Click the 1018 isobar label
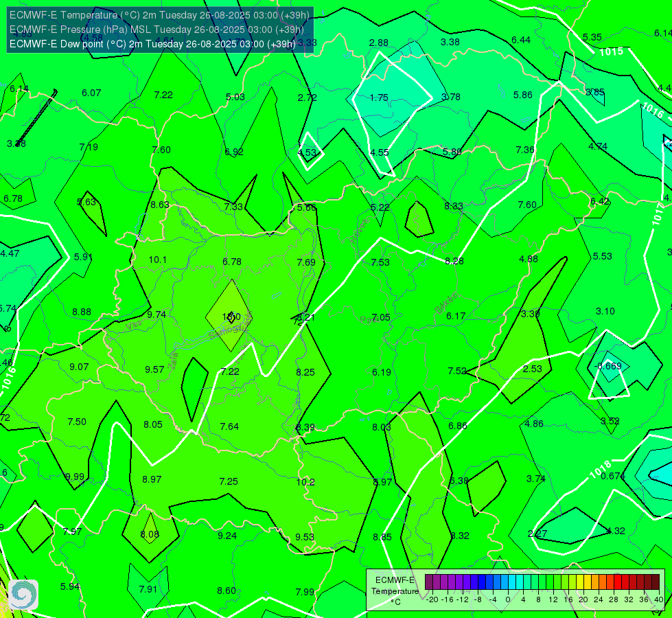Screen dimensions: 672x618 tap(600, 470)
